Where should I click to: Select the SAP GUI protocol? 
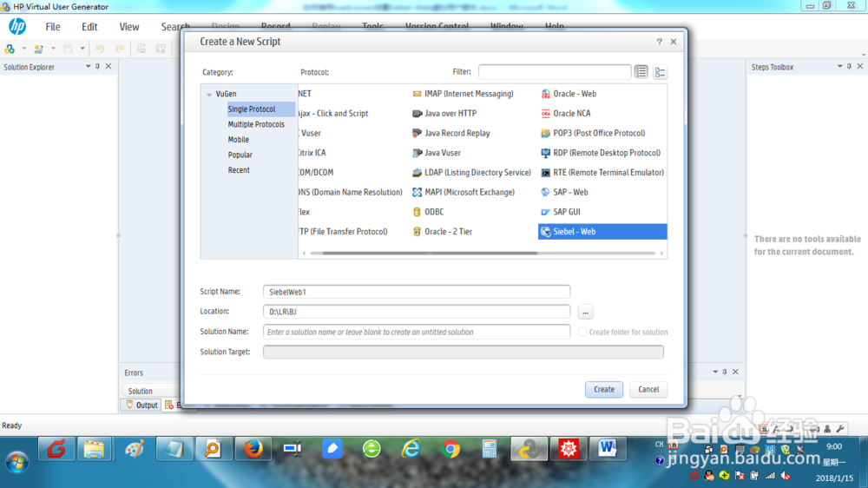pyautogui.click(x=561, y=212)
